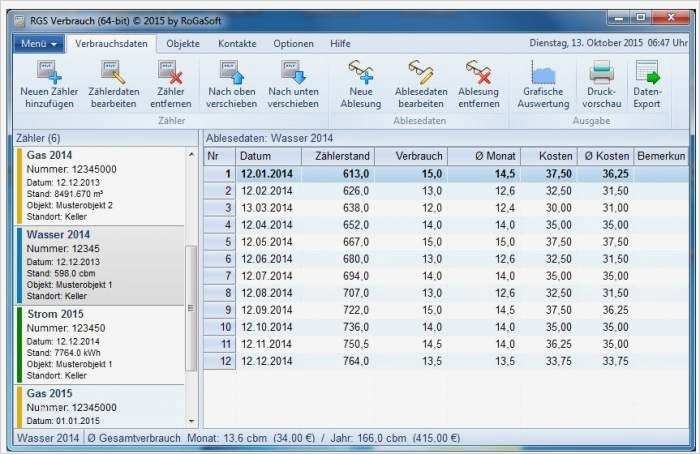The image size is (700, 454).
Task: Open the Druckvorschau print preview
Action: point(601,73)
